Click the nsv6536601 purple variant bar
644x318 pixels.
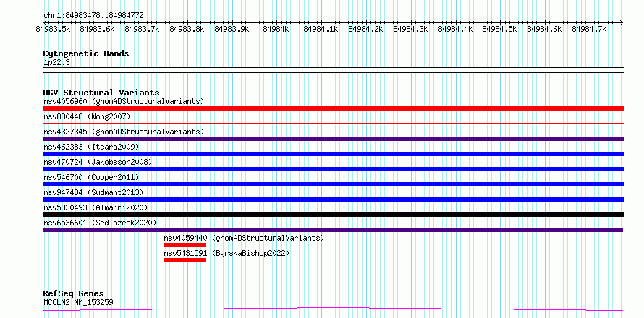tap(333, 230)
